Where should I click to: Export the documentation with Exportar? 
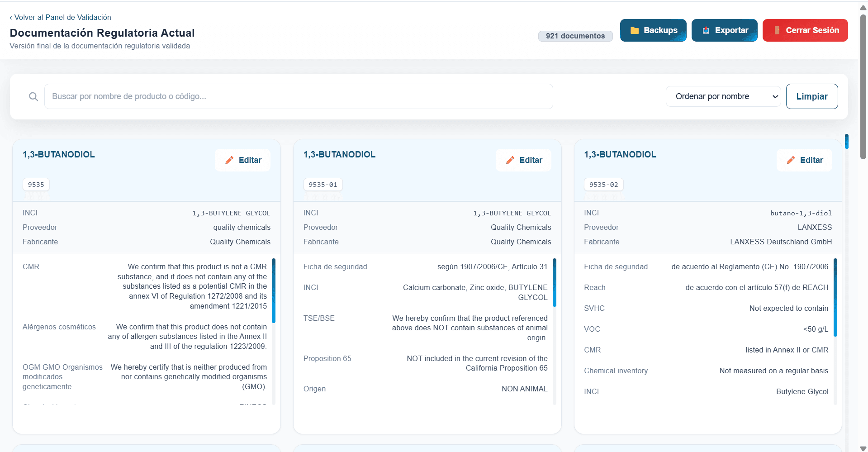pos(724,30)
